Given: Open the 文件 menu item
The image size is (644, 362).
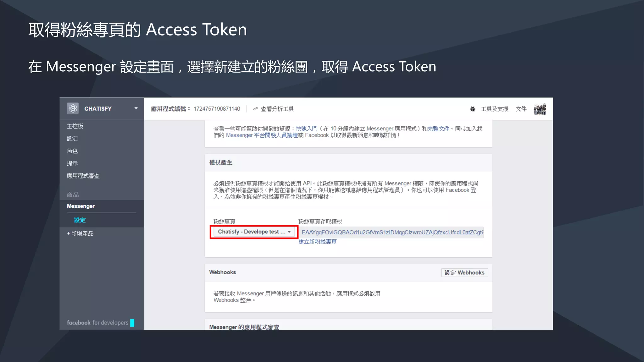Looking at the screenshot, I should point(521,109).
